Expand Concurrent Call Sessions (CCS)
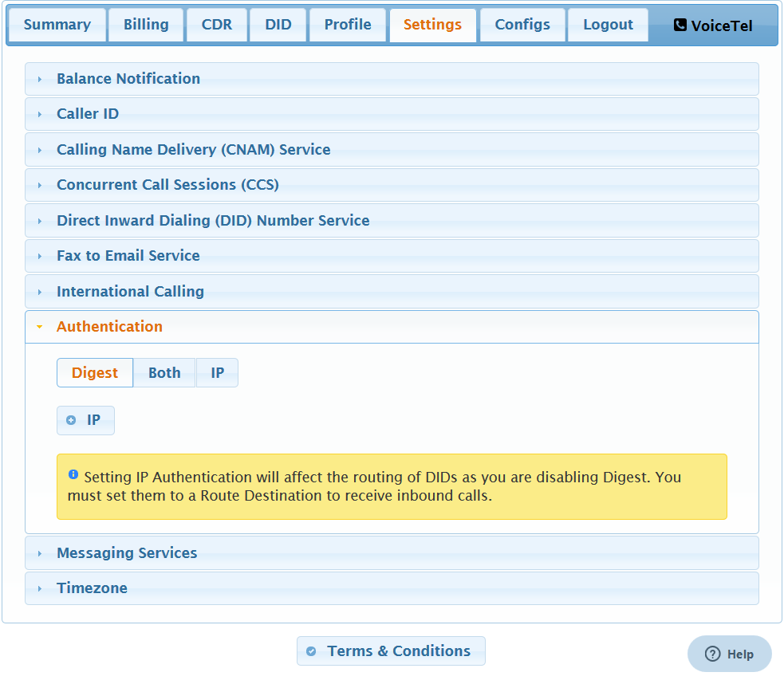 (392, 185)
